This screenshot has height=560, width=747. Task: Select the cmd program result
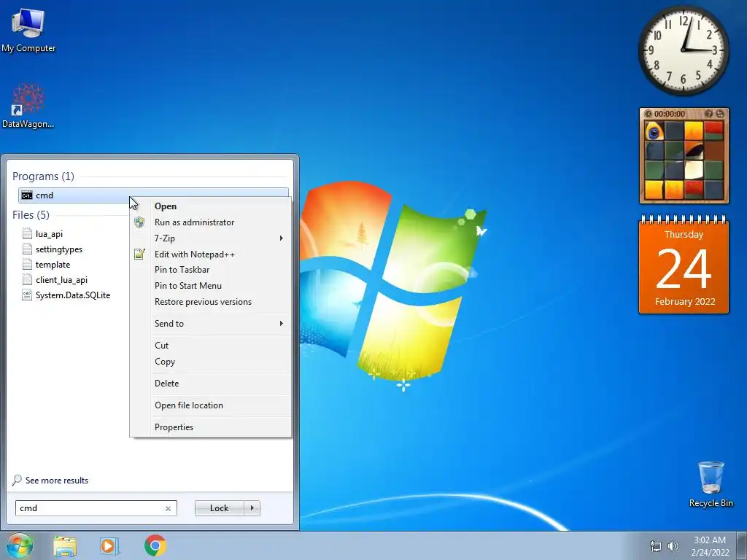[153, 195]
